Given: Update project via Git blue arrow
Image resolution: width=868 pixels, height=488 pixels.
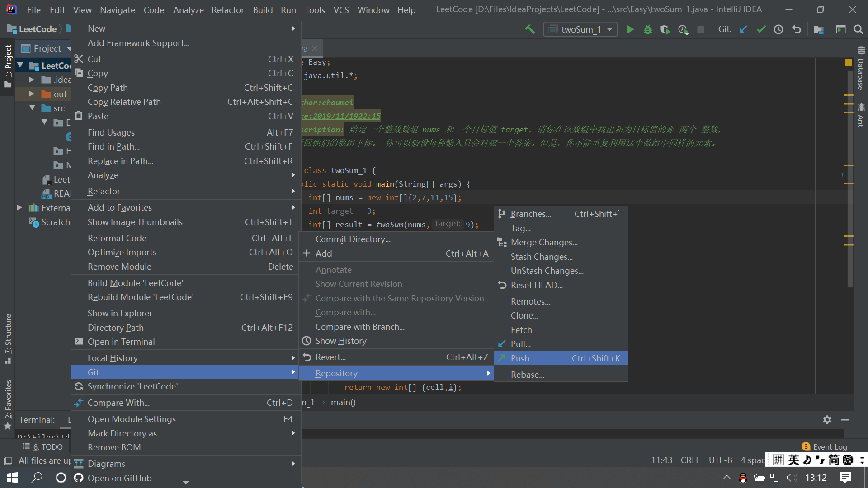Looking at the screenshot, I should click(743, 29).
